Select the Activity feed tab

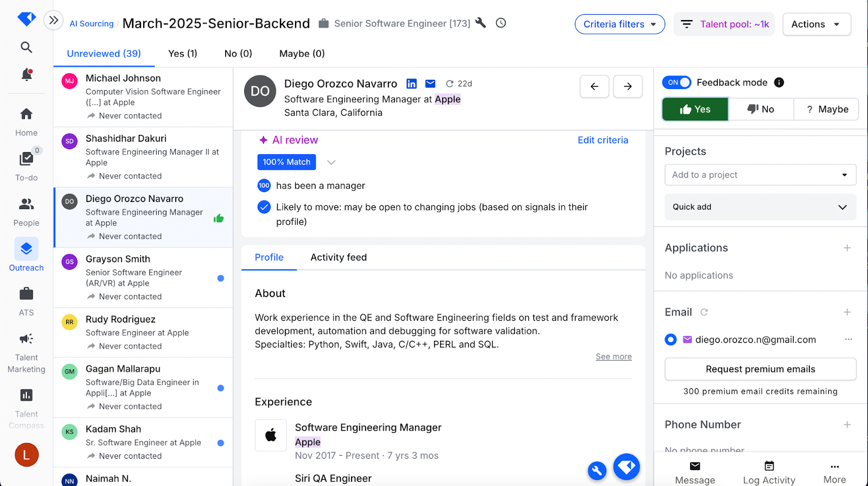[339, 257]
